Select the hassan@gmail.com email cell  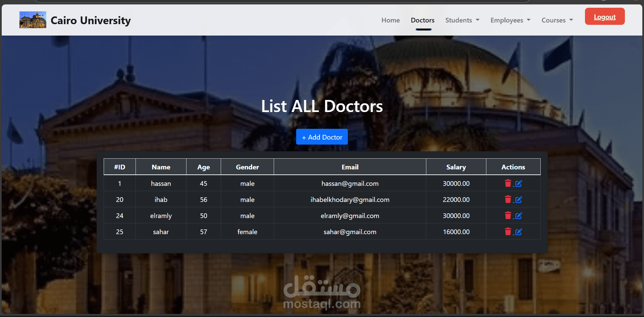coord(350,183)
